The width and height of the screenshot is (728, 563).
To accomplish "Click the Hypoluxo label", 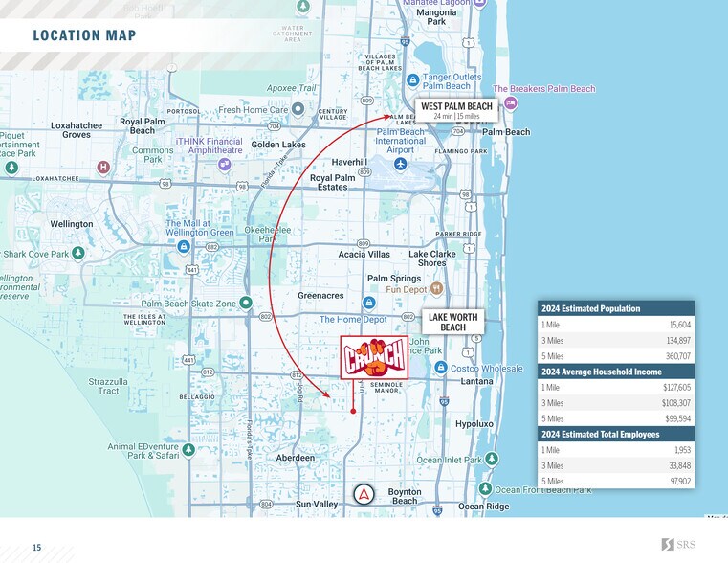I will (x=474, y=424).
